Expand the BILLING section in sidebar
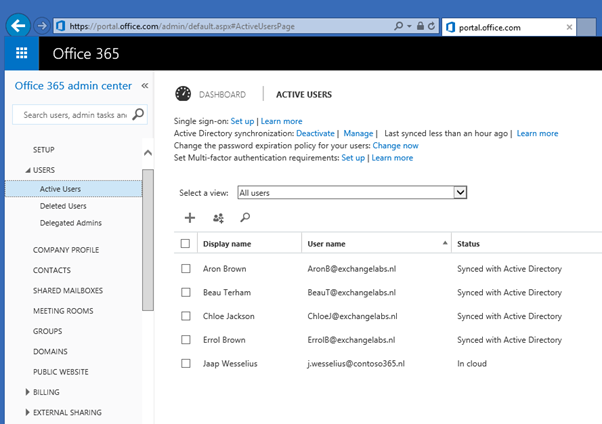Viewport: 602px width, 424px height. pyautogui.click(x=28, y=393)
